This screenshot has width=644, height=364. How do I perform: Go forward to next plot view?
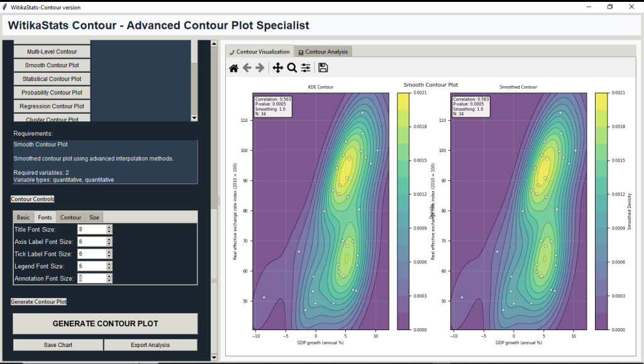(260, 68)
